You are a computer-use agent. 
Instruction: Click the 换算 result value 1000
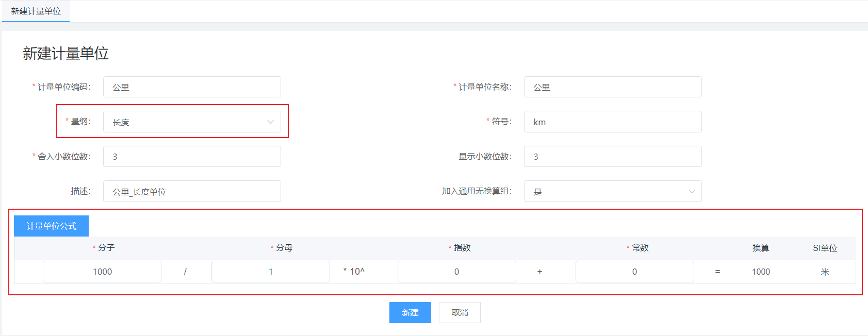pyautogui.click(x=761, y=272)
